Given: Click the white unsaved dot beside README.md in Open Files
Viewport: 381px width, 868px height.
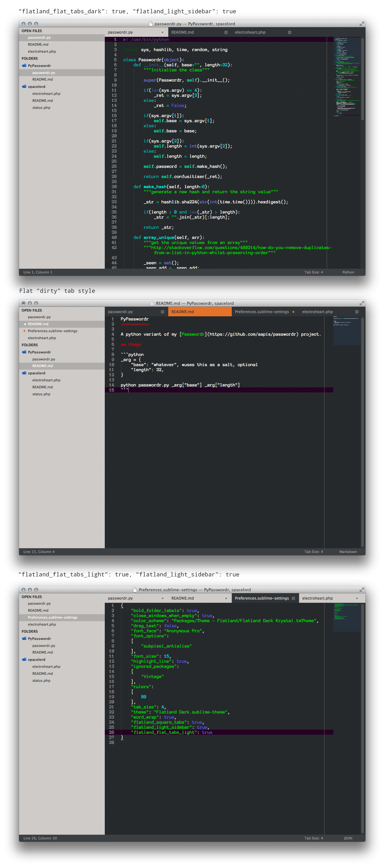Looking at the screenshot, I should pos(25,324).
